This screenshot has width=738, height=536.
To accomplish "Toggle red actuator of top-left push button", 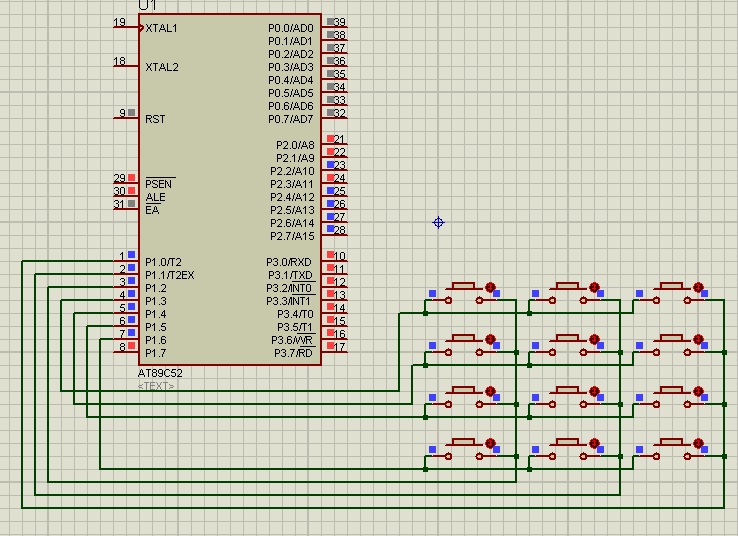I will [x=490, y=288].
